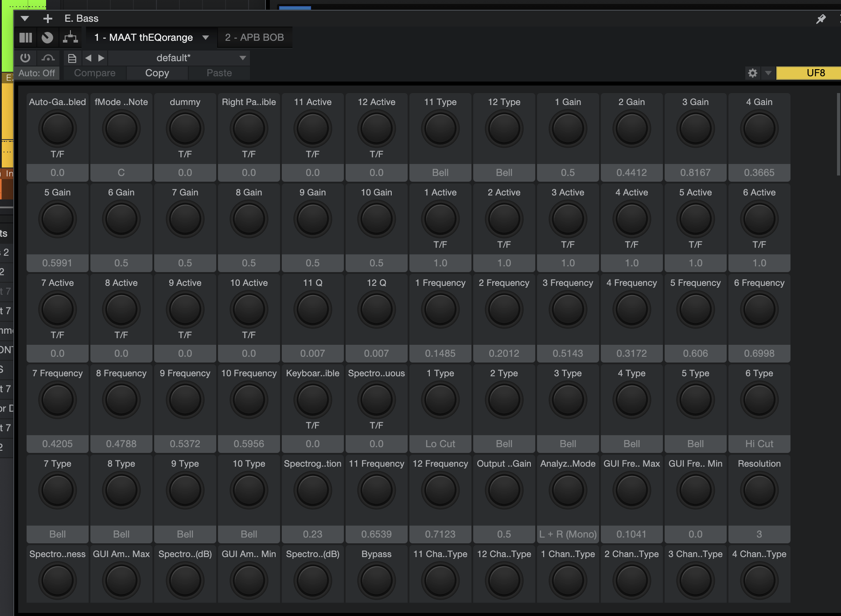The height and width of the screenshot is (616, 841).
Task: Click the 10 Gain knob
Action: pyautogui.click(x=377, y=219)
